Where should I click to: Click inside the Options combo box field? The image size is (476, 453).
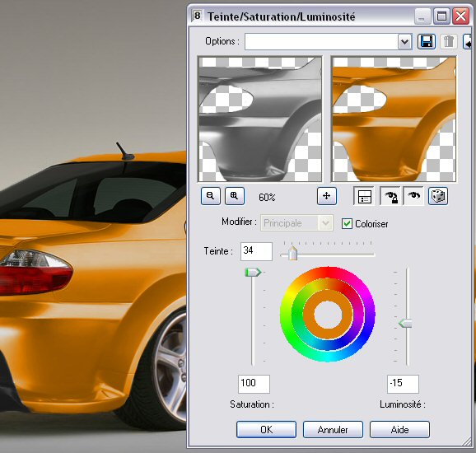click(x=321, y=42)
